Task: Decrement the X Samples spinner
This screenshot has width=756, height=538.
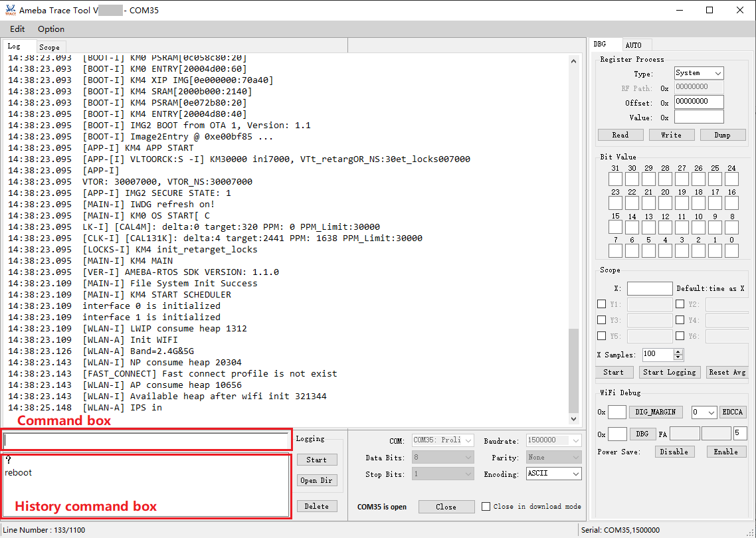Action: coord(678,357)
